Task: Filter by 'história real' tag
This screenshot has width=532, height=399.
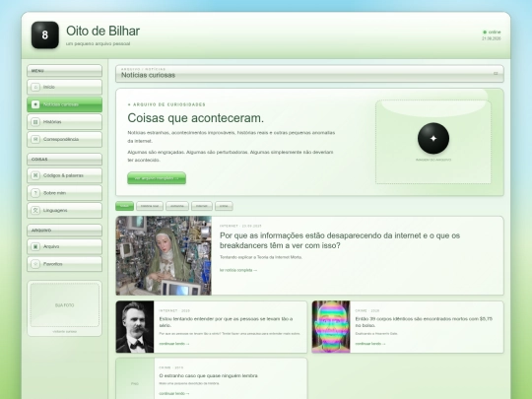Action: coord(150,206)
